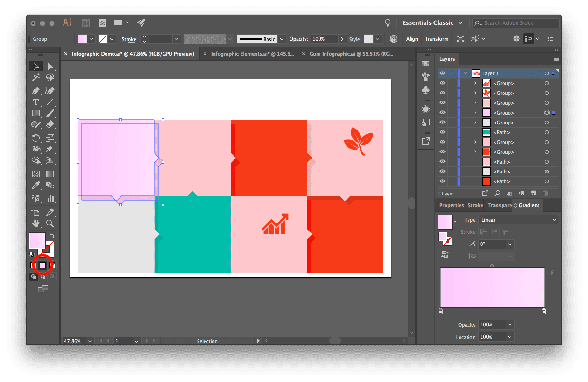588x382 pixels.
Task: Expand the lilac Group chevron
Action: click(475, 113)
